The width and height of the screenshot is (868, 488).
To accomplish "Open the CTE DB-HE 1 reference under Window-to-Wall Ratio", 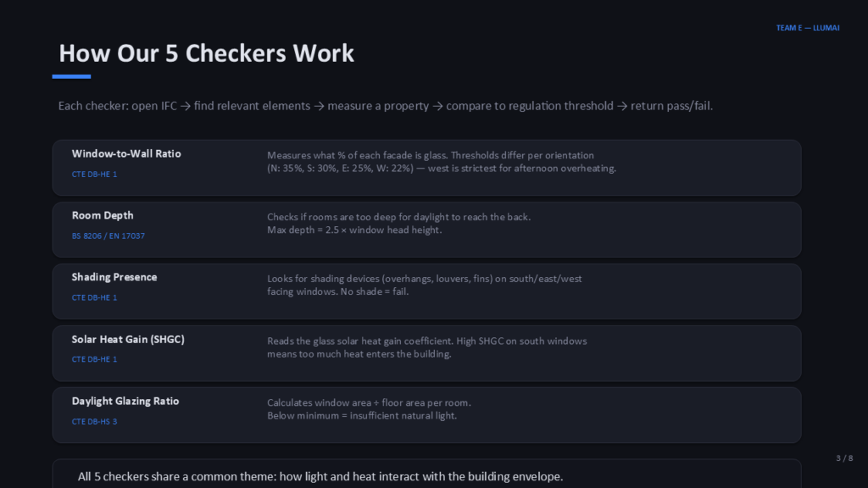I will point(94,174).
